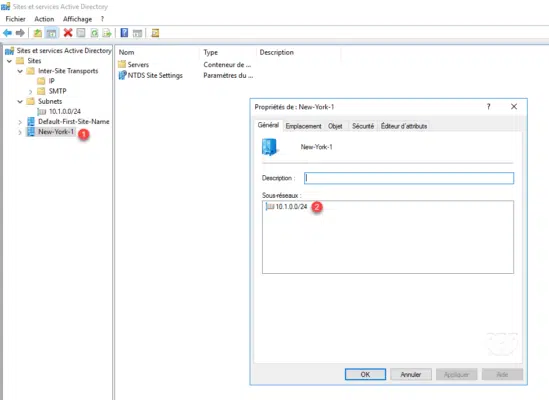549x400 pixels.
Task: Click the subnet icon beside 10.1.0.0/24 in dialog
Action: tap(270, 207)
